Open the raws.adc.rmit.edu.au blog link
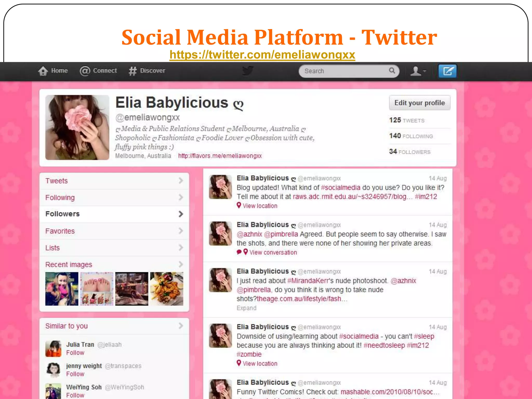This screenshot has height=399, width=532. (x=353, y=197)
